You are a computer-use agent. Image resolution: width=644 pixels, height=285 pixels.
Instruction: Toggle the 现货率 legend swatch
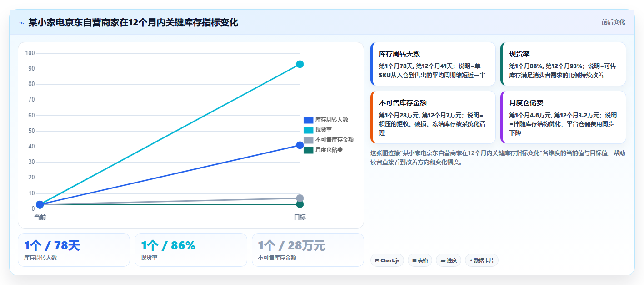(x=309, y=130)
